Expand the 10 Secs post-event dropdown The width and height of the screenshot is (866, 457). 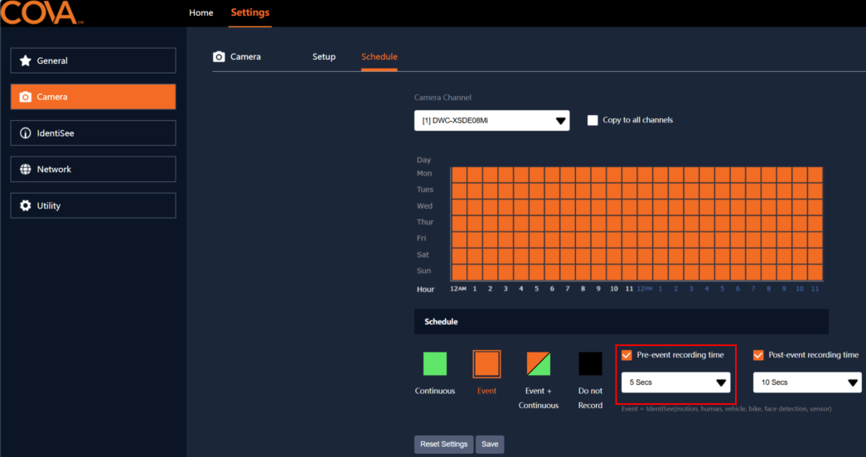[x=807, y=382]
